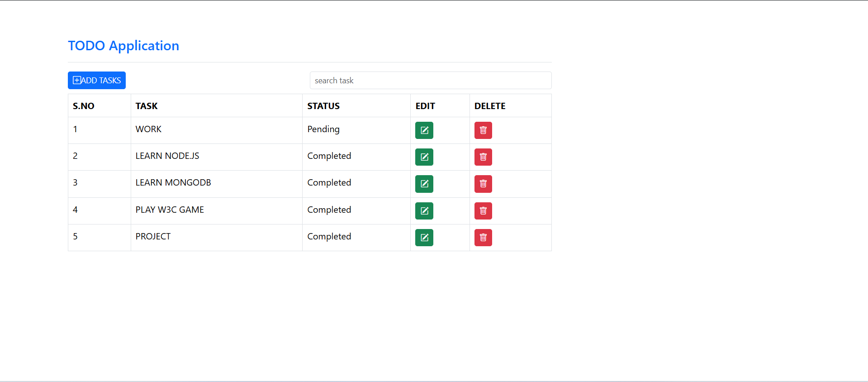The image size is (868, 382).
Task: Delete the WORK task
Action: tap(483, 130)
